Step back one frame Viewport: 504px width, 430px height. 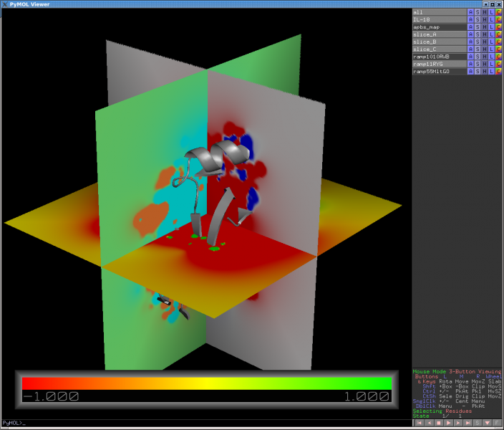[429, 424]
